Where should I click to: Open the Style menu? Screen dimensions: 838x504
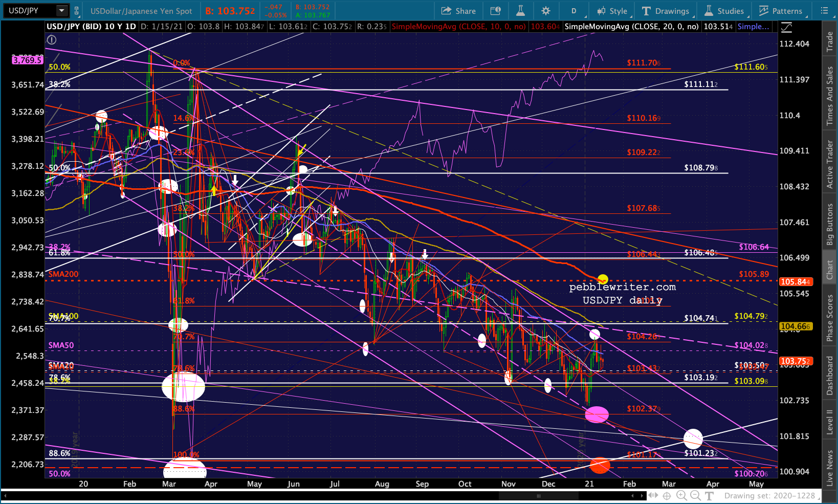point(612,11)
